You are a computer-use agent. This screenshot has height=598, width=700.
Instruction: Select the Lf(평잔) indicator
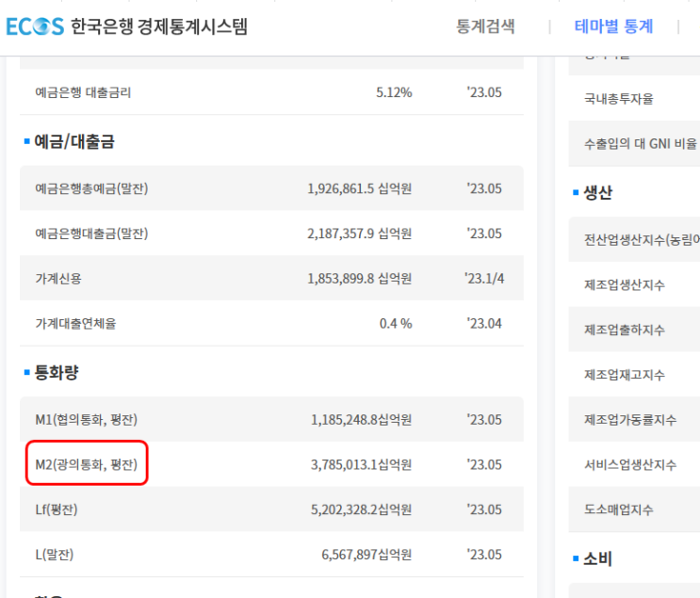pyautogui.click(x=57, y=509)
